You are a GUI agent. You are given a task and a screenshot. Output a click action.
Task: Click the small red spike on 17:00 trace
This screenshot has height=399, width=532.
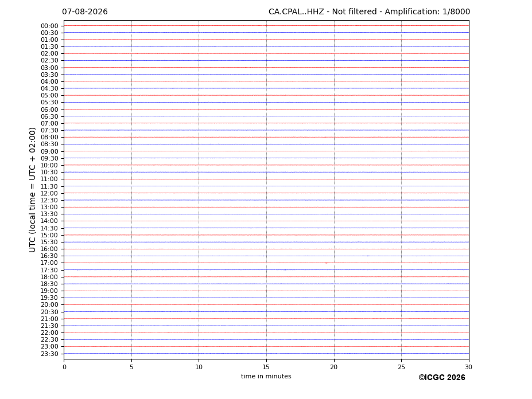(x=327, y=263)
